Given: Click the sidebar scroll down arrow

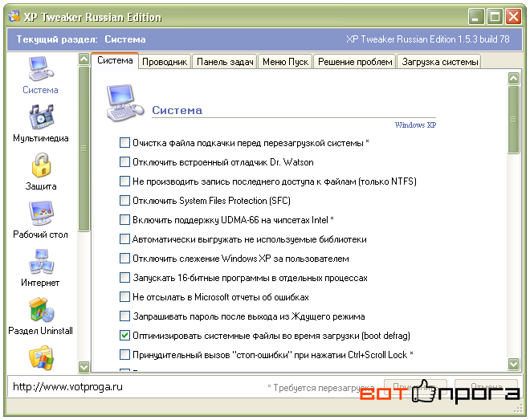Looking at the screenshot, I should (x=84, y=367).
